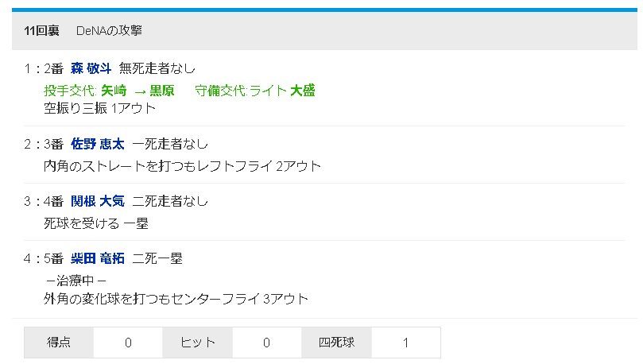Image resolution: width=643 pixels, height=364 pixels.
Task: Click the －治療中－ status text
Action: [76, 281]
